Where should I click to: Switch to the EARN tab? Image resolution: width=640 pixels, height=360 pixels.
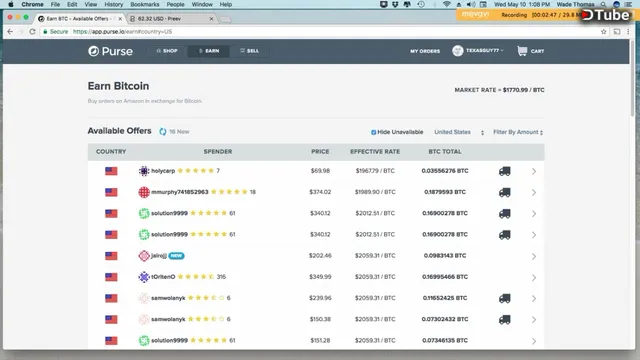[209, 51]
